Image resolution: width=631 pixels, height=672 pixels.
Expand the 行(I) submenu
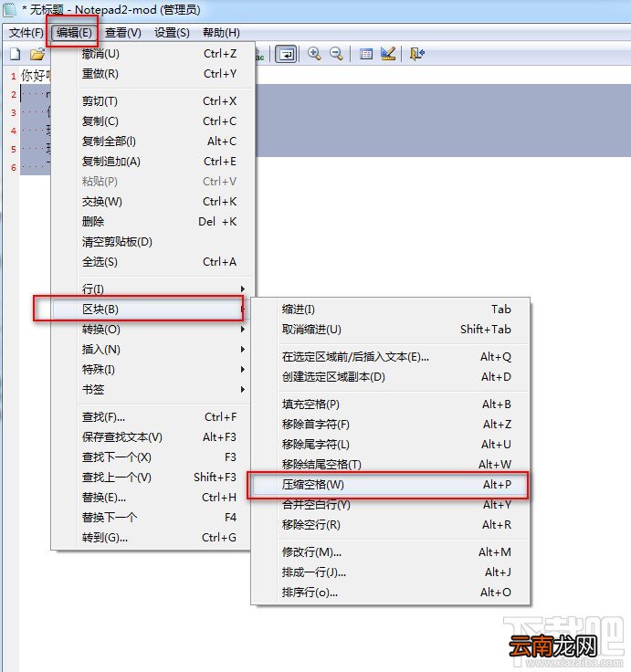tap(152, 289)
